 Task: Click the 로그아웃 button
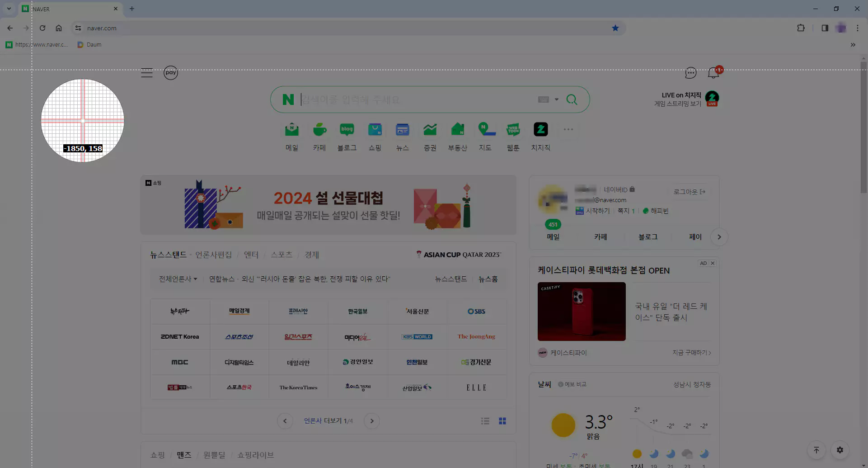689,192
